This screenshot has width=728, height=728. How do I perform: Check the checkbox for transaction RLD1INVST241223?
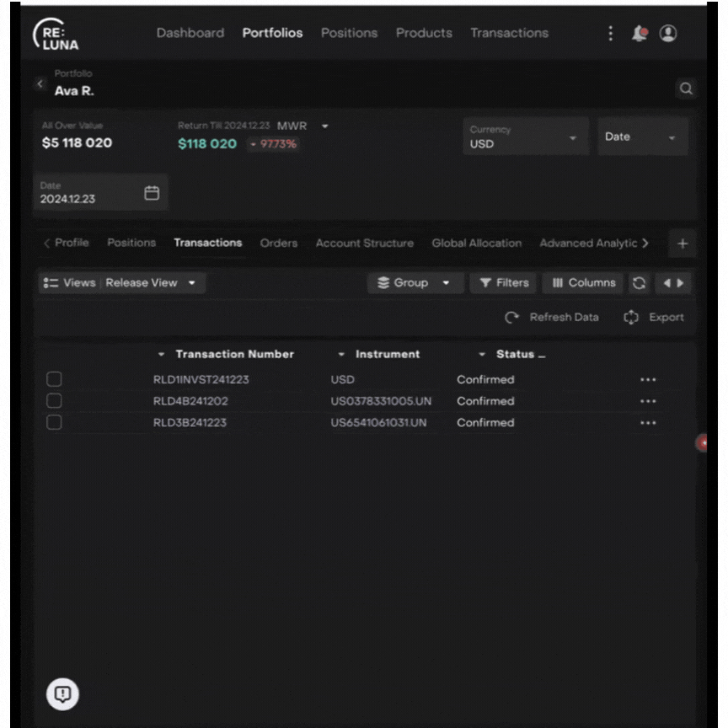point(55,379)
